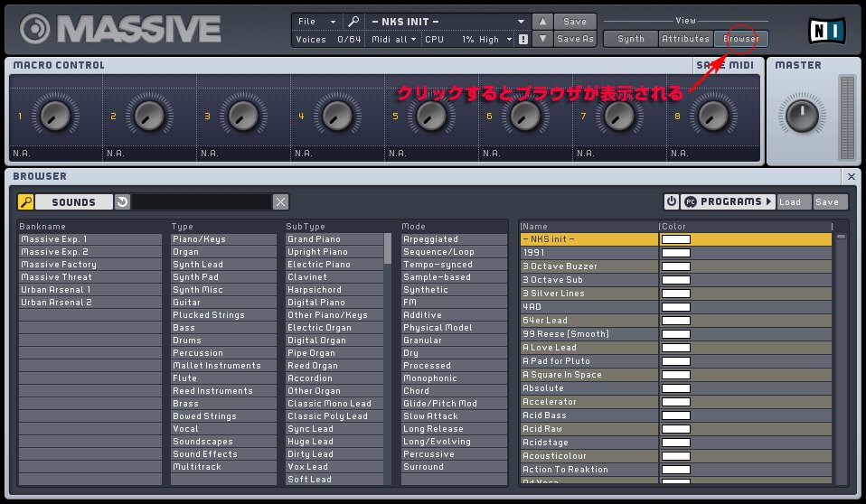
Task: Select Massive Exp. 1 bank
Action: click(90, 239)
